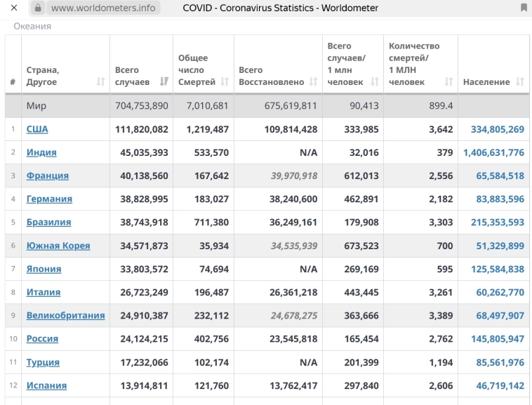The width and height of the screenshot is (532, 405).
Task: Open the США country link
Action: pos(37,129)
